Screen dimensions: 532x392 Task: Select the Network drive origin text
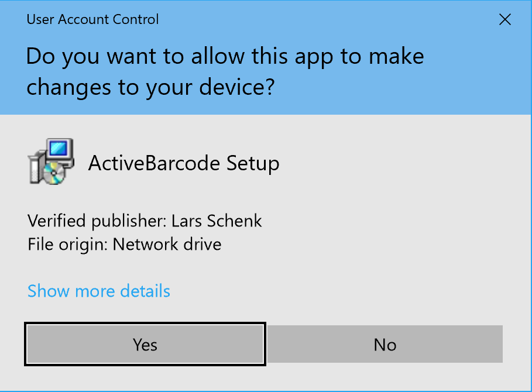coord(167,243)
